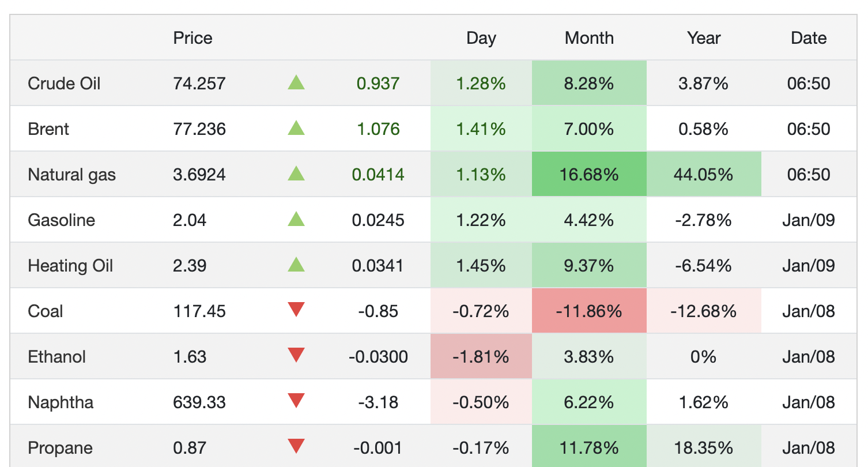Click Naphtha day change -0.50%
Image resolution: width=868 pixels, height=467 pixels.
pos(481,402)
